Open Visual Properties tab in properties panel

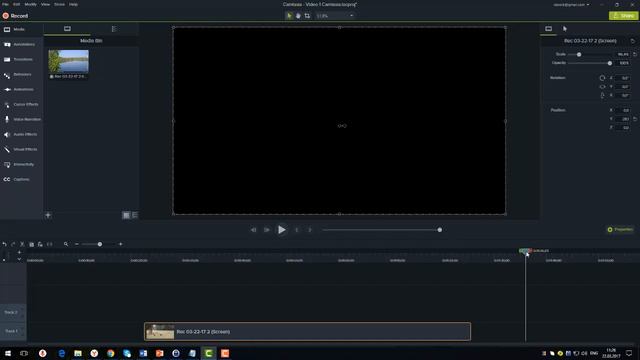coord(549,29)
